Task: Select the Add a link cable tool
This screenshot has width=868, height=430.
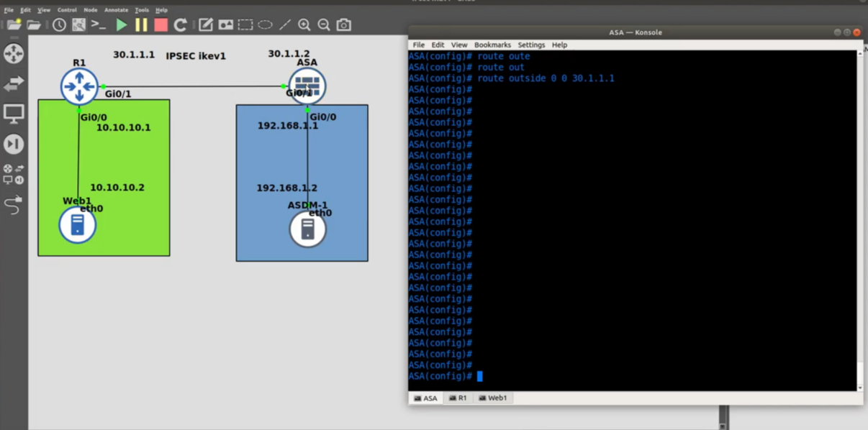Action: [x=14, y=205]
